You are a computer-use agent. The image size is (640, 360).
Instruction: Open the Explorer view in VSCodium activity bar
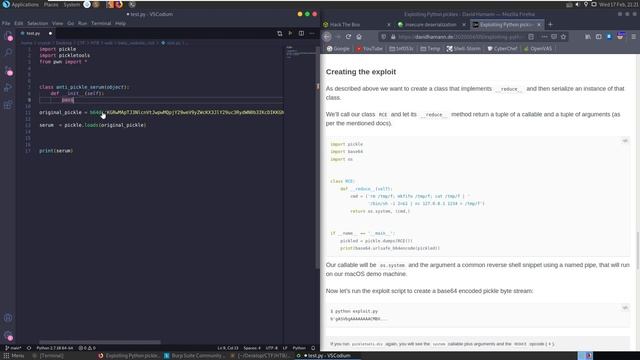pyautogui.click(x=8, y=36)
